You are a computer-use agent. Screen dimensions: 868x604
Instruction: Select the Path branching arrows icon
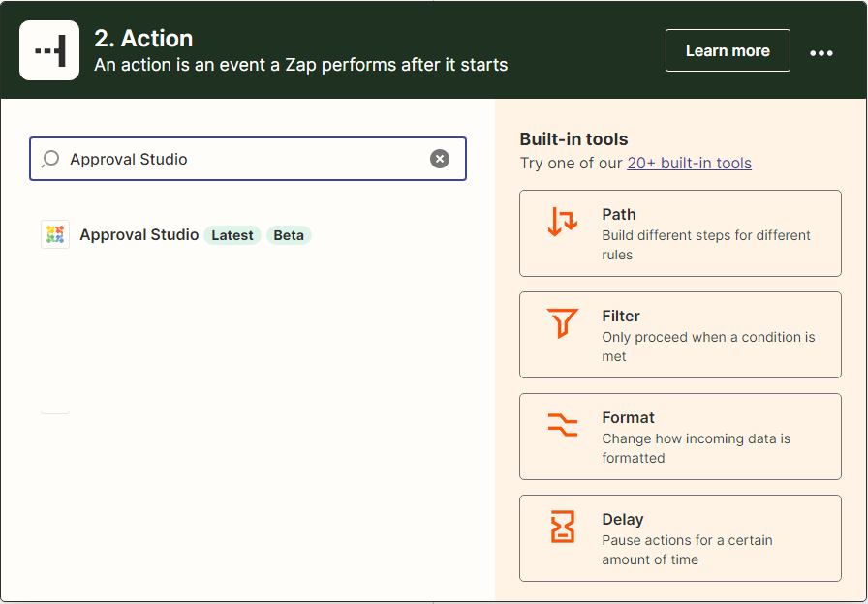coord(562,222)
